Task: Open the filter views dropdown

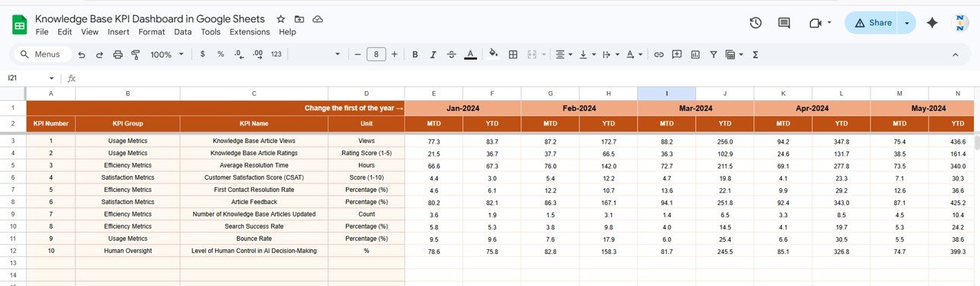Action: [734, 54]
